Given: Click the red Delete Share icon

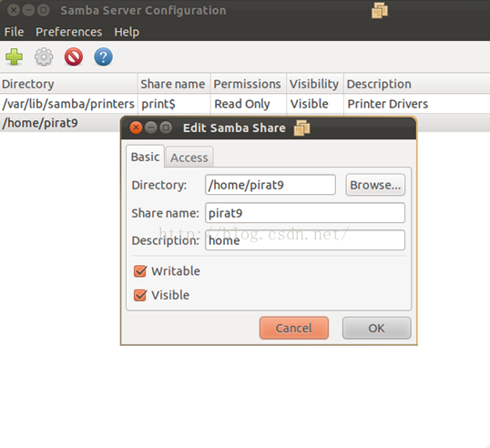Looking at the screenshot, I should pos(74,56).
